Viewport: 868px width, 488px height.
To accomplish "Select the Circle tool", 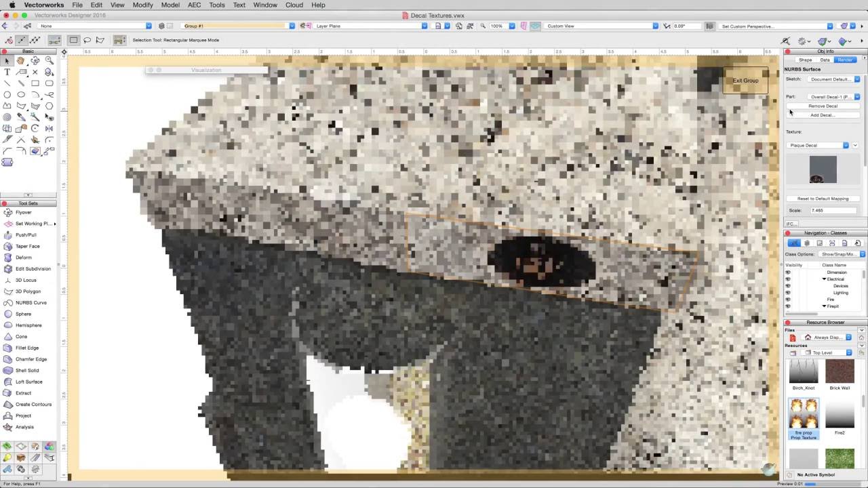I will click(x=7, y=94).
